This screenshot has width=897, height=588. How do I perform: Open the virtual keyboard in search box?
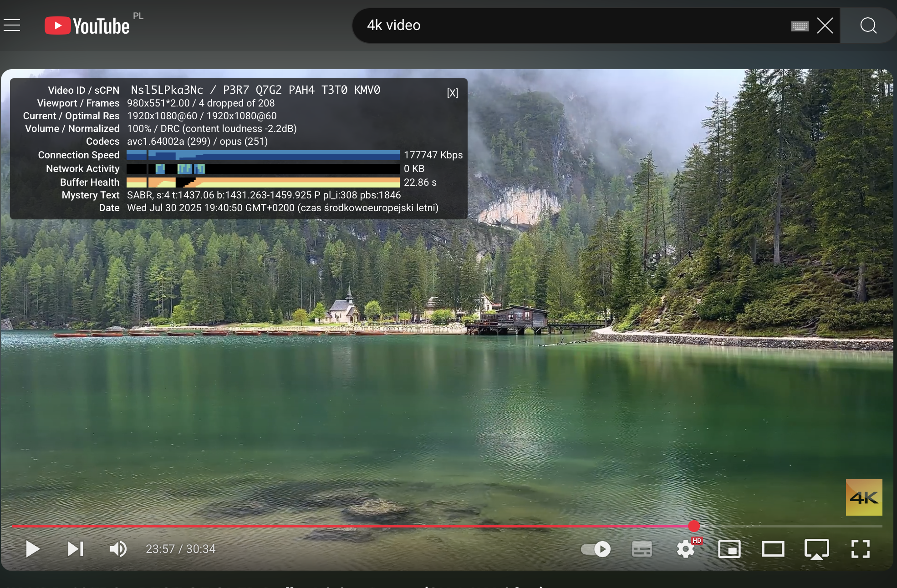(800, 26)
